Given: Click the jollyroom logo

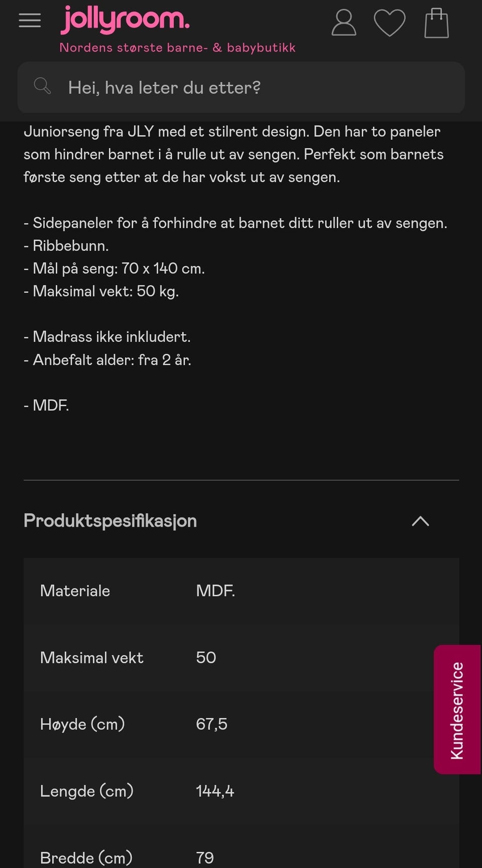Looking at the screenshot, I should [125, 20].
